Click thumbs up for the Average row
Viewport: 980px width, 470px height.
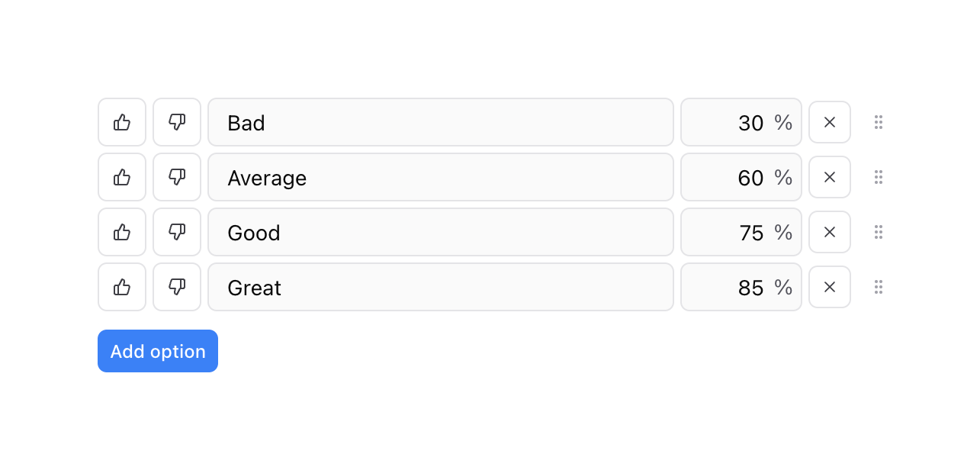(122, 177)
